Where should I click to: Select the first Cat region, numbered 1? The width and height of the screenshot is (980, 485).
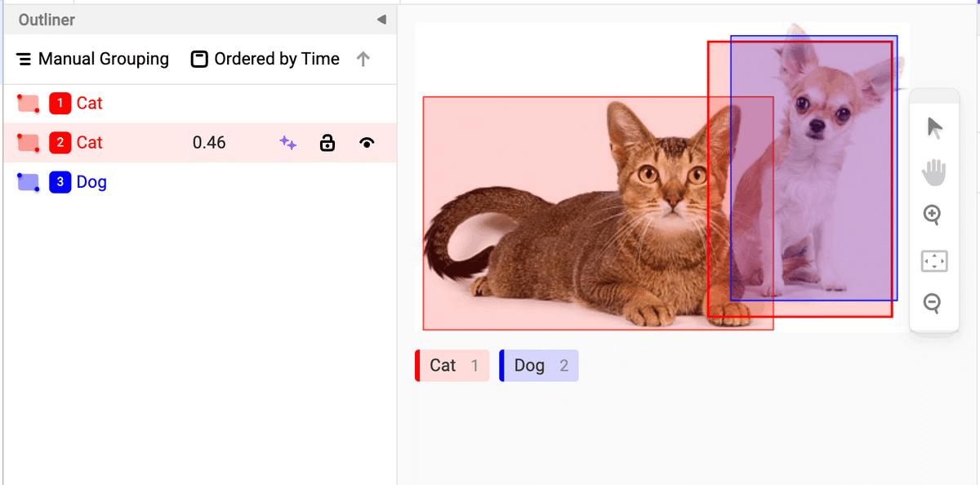(200, 104)
